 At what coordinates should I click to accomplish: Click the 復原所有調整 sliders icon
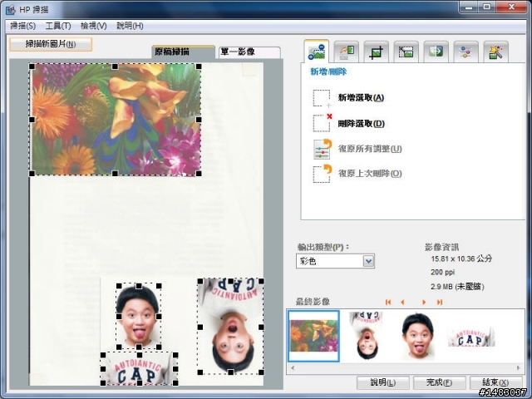tap(322, 149)
